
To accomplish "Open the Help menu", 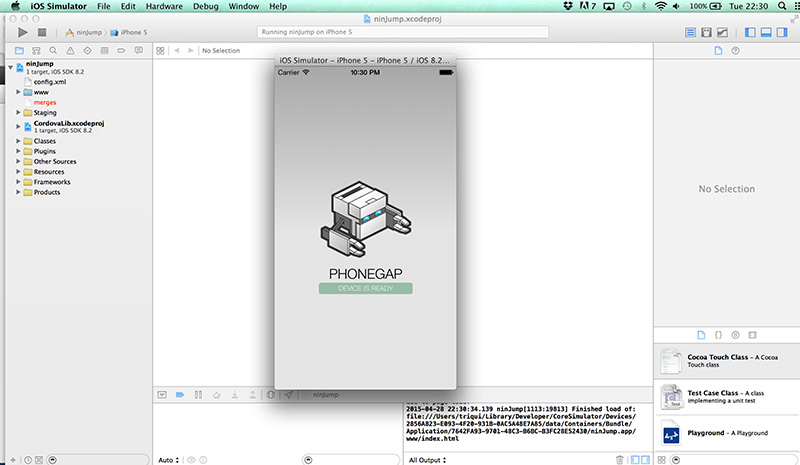I will click(278, 6).
